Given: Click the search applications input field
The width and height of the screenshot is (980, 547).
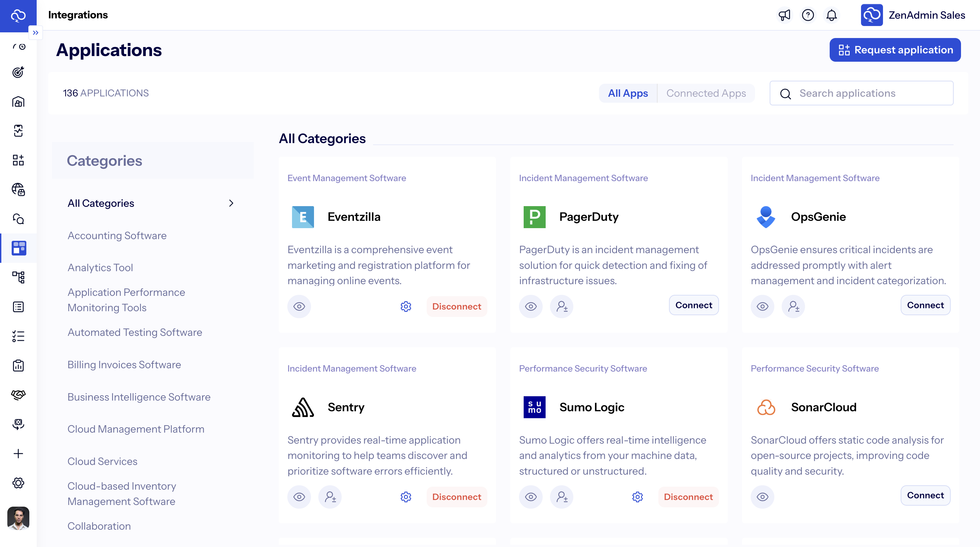Looking at the screenshot, I should point(861,93).
